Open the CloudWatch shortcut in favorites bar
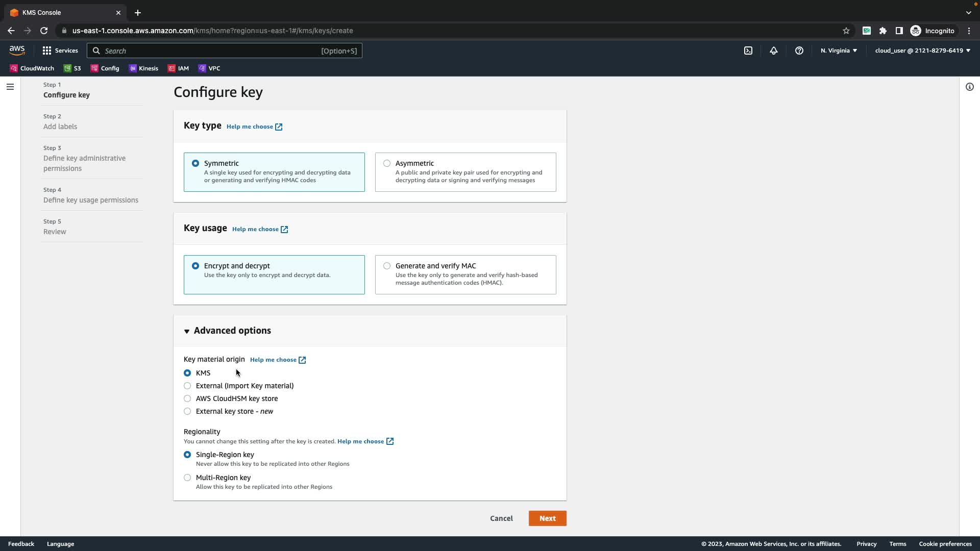 [32, 68]
